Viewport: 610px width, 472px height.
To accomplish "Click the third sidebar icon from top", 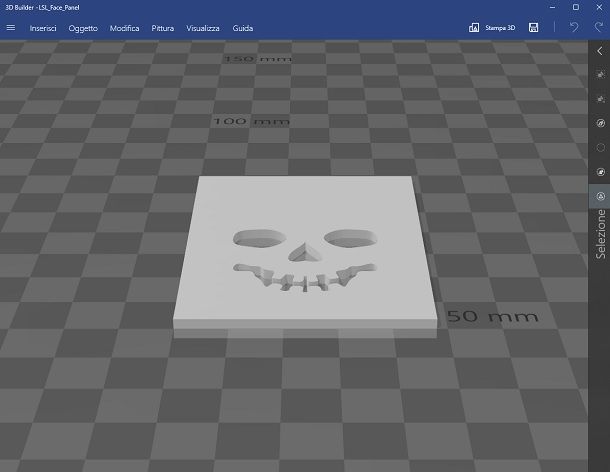I will (600, 125).
